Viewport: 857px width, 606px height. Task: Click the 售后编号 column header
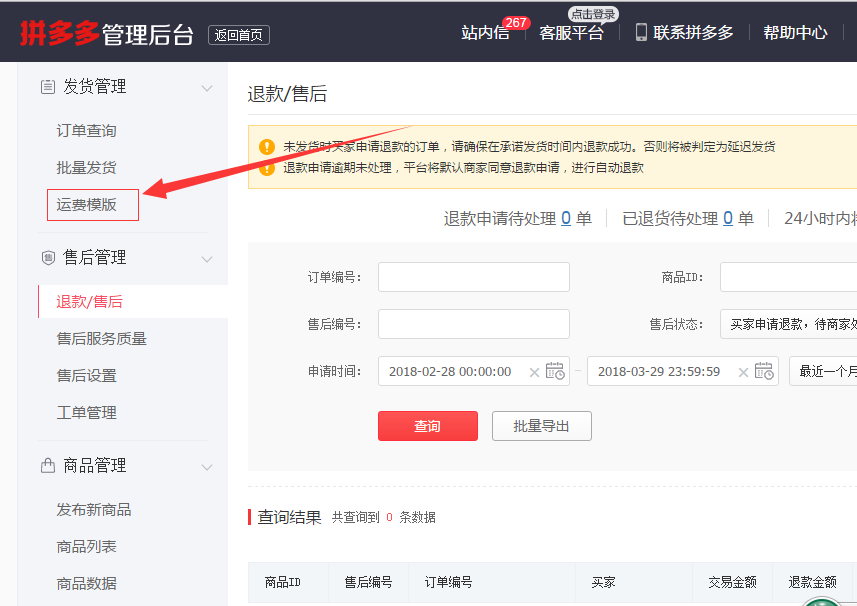coord(368,583)
